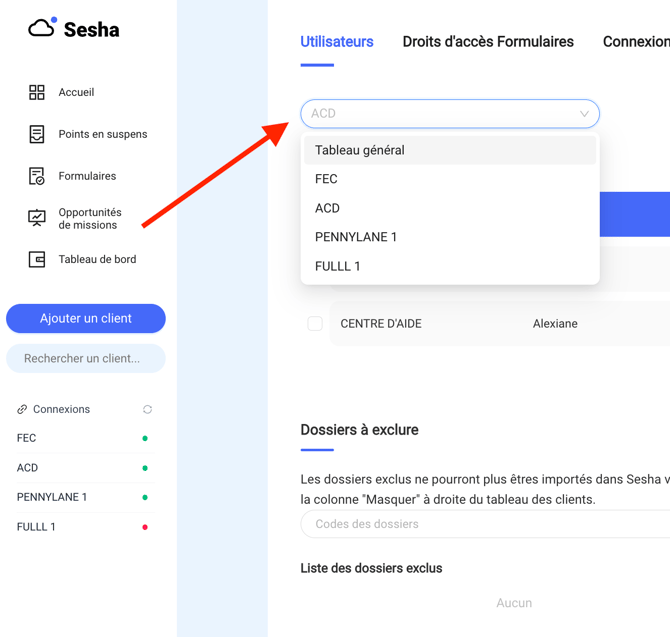Image resolution: width=670 pixels, height=637 pixels.
Task: Switch to Droits d'accès Formulaires tab
Action: 488,41
